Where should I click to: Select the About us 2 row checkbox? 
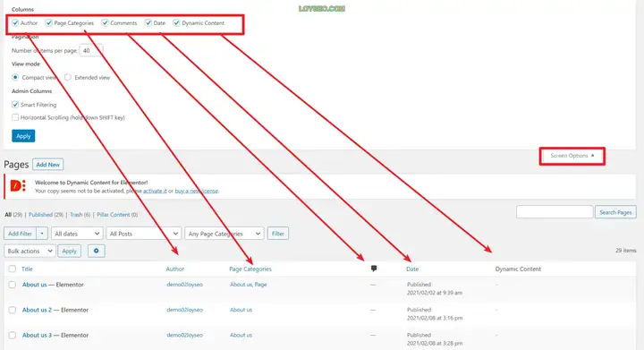click(x=13, y=310)
